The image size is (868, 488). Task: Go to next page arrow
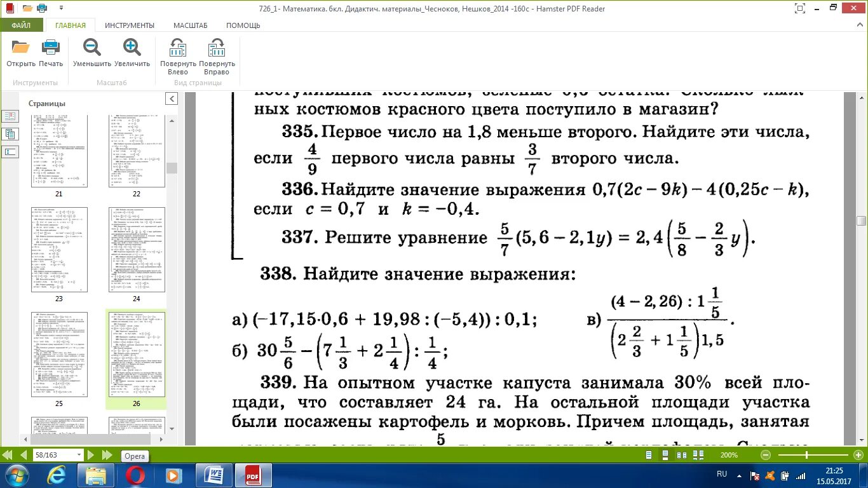coord(91,455)
